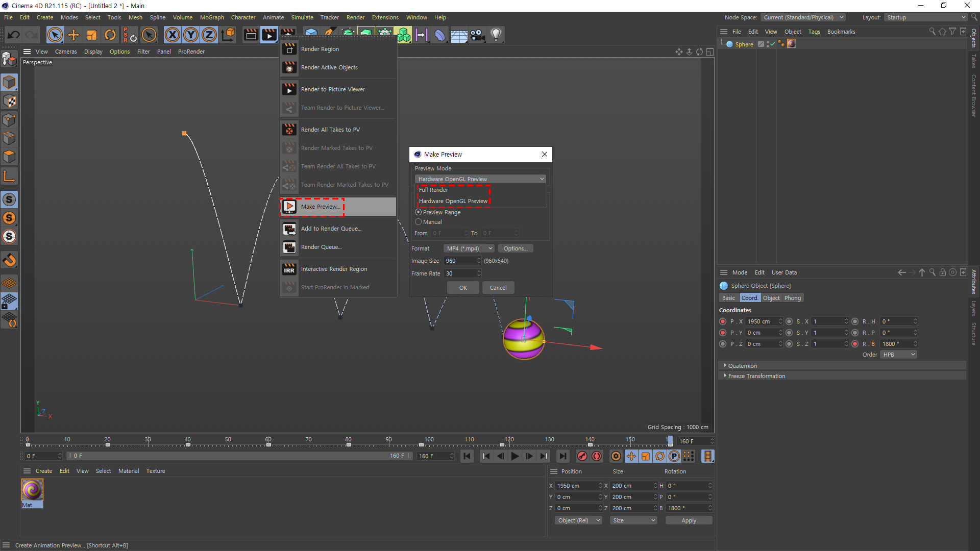Click the Play Forwards button
This screenshot has height=551, width=980.
515,457
